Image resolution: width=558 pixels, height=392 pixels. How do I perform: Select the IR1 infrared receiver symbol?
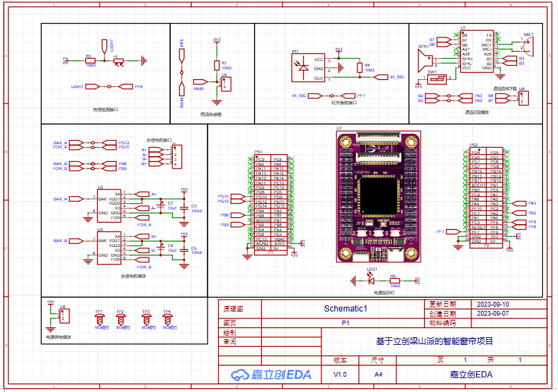(x=308, y=68)
